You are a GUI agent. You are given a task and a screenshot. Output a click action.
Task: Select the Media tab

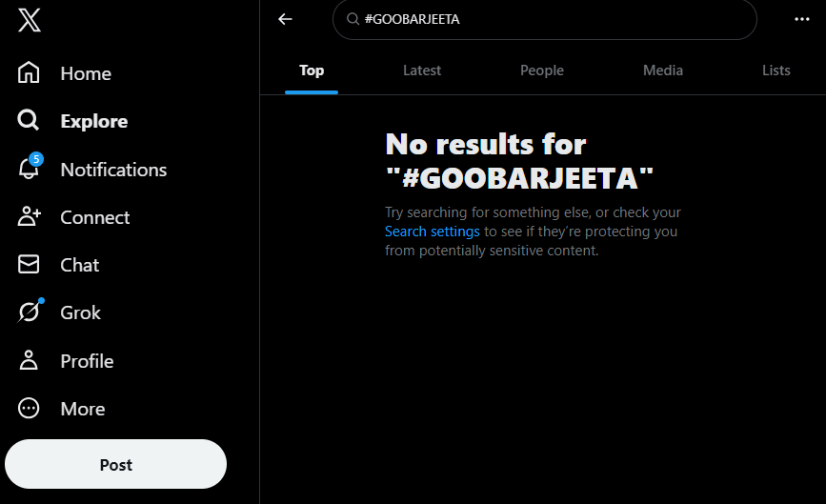point(663,71)
